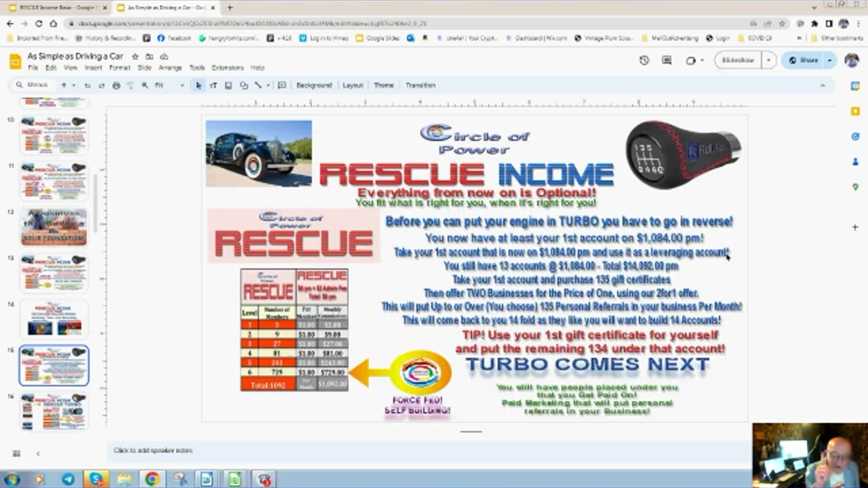868x488 pixels.
Task: Click the Undo arrow in the toolbar
Action: (x=87, y=85)
